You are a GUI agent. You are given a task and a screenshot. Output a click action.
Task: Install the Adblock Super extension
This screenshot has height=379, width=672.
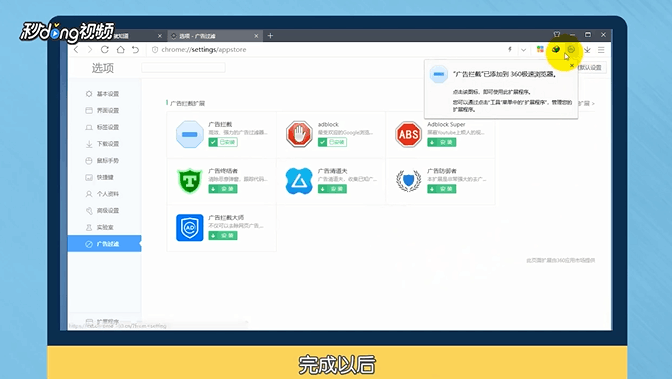pos(441,142)
